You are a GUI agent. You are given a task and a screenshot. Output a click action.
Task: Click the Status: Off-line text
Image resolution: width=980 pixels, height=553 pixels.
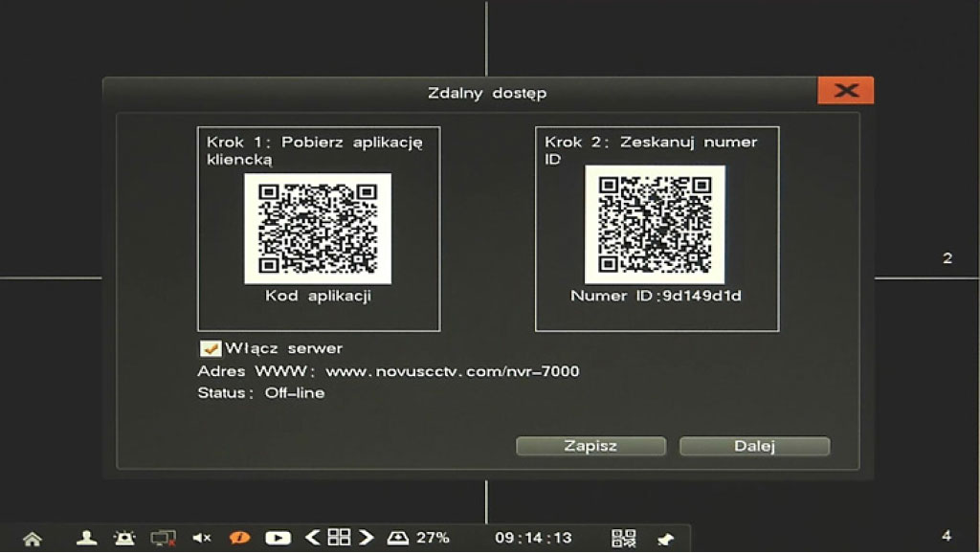coord(260,393)
